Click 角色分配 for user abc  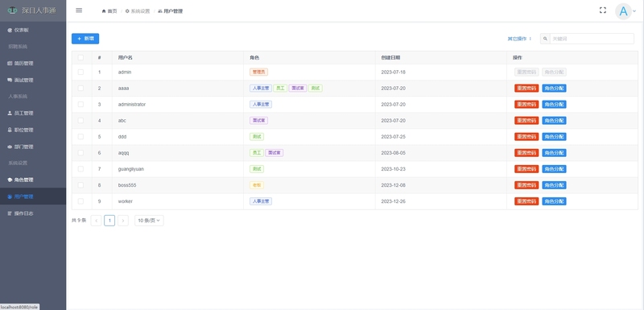554,120
